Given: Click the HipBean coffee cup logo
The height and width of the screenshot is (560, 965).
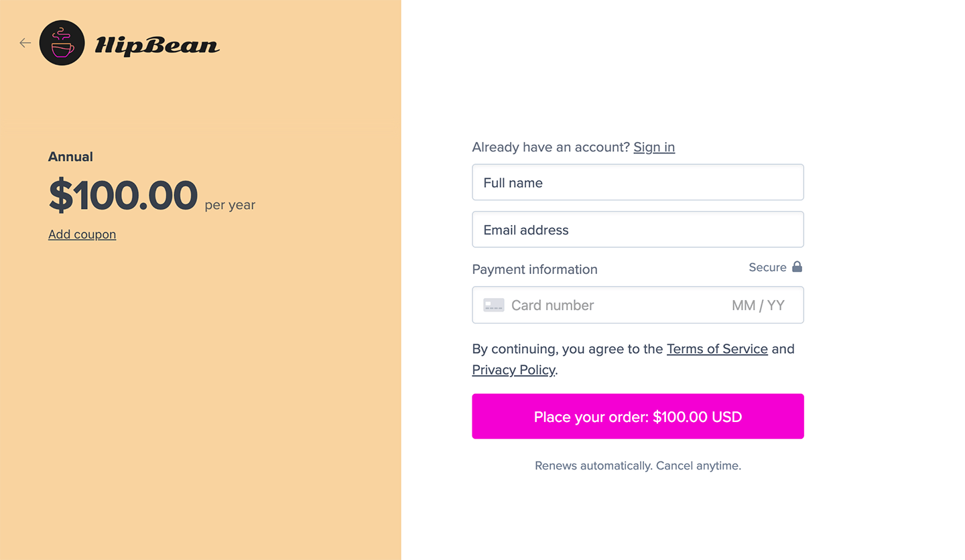Looking at the screenshot, I should (x=62, y=43).
